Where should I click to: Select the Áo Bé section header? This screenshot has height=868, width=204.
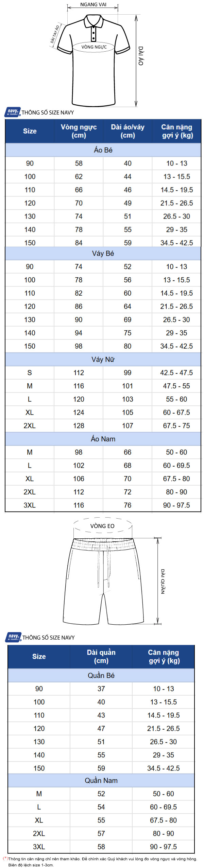[x=103, y=150]
